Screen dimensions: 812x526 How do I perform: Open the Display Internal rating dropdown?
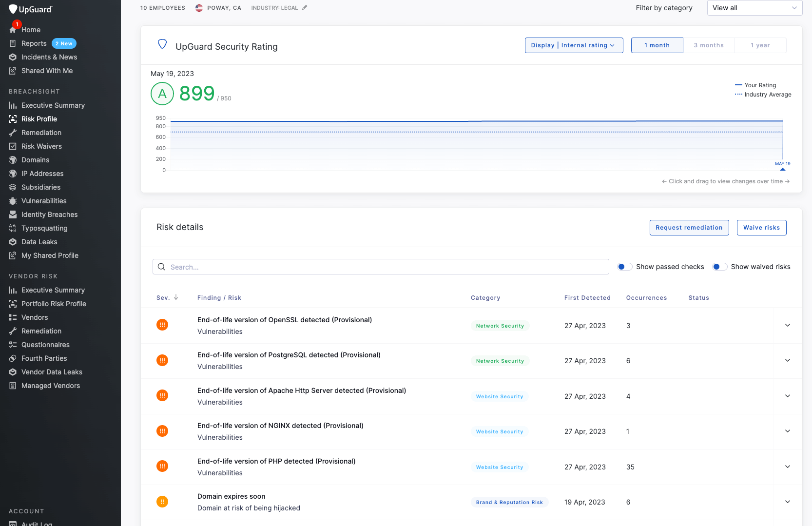[x=574, y=45]
